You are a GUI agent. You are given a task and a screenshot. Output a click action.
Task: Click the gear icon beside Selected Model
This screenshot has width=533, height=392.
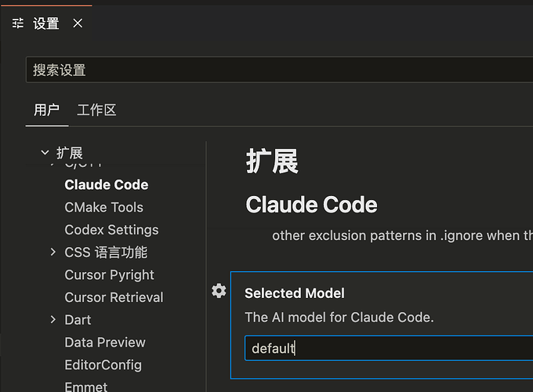(219, 291)
